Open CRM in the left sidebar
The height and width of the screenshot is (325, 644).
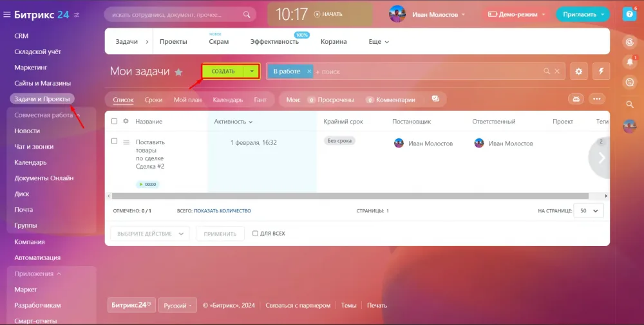coord(21,35)
